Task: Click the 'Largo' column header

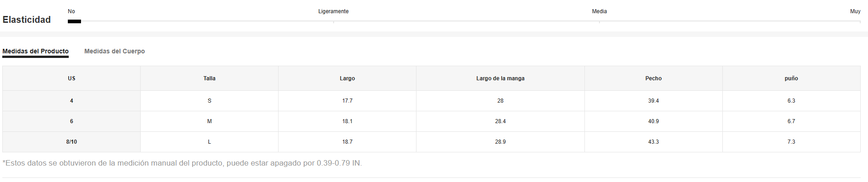Action: click(347, 78)
